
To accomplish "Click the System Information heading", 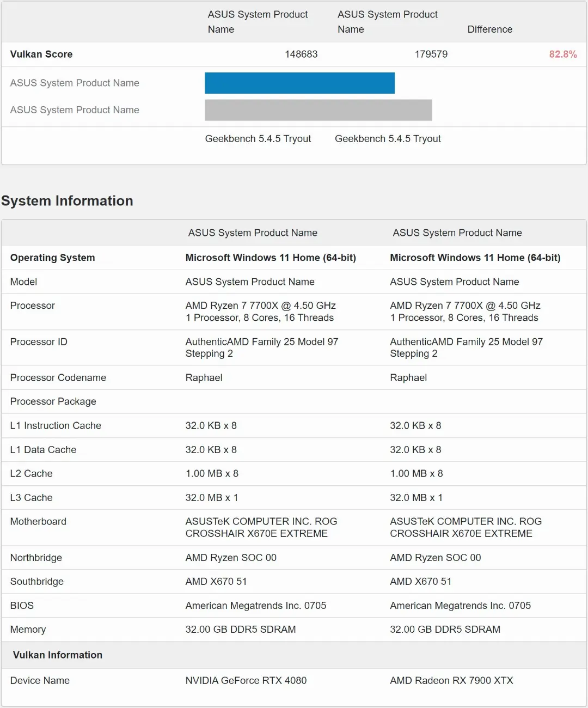I will [67, 200].
